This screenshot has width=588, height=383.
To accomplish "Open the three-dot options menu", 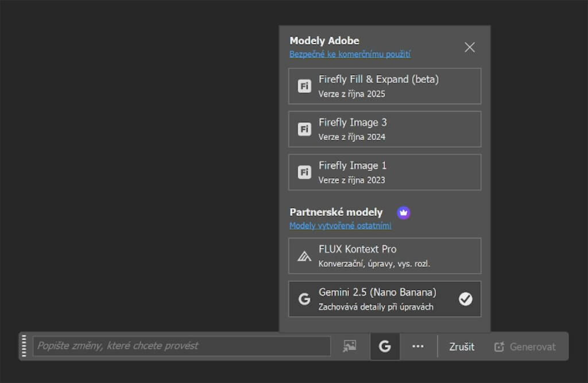I will (x=418, y=346).
